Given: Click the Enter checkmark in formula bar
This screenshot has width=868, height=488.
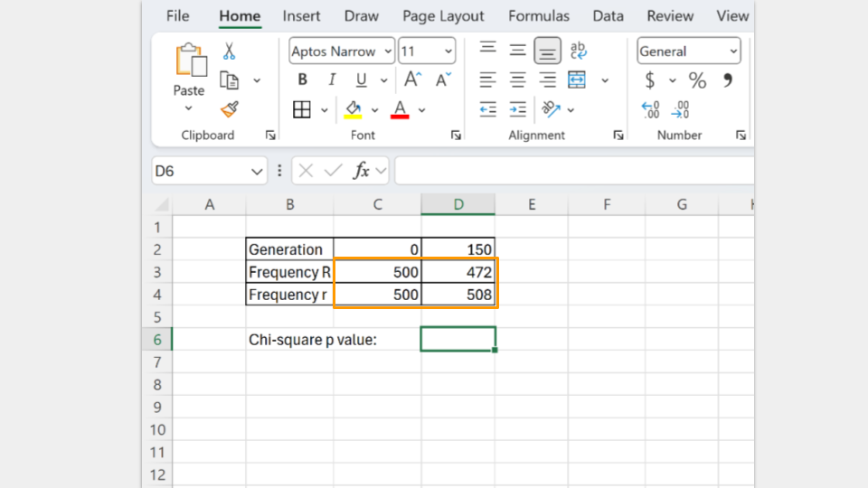Looking at the screenshot, I should [x=334, y=171].
